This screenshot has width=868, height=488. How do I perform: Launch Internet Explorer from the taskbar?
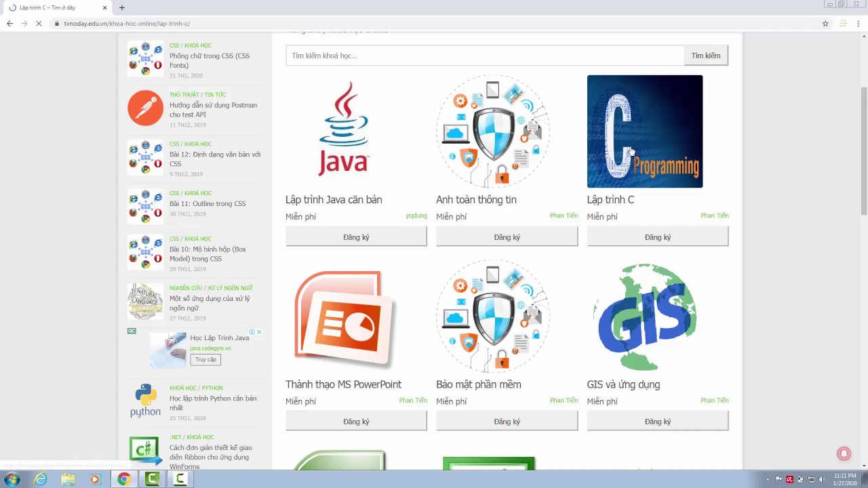click(x=41, y=480)
